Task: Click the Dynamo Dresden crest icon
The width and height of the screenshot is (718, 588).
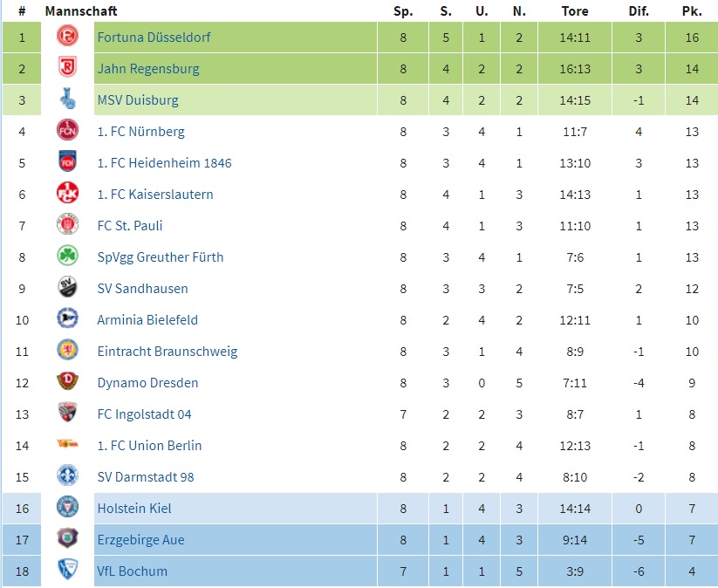Action: [67, 381]
